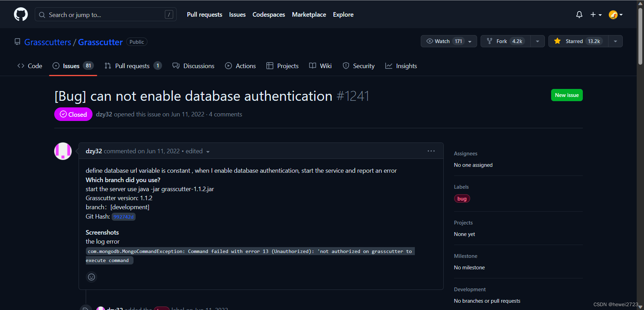Open Pull requests in top navigation
Image resolution: width=644 pixels, height=310 pixels.
pyautogui.click(x=204, y=15)
